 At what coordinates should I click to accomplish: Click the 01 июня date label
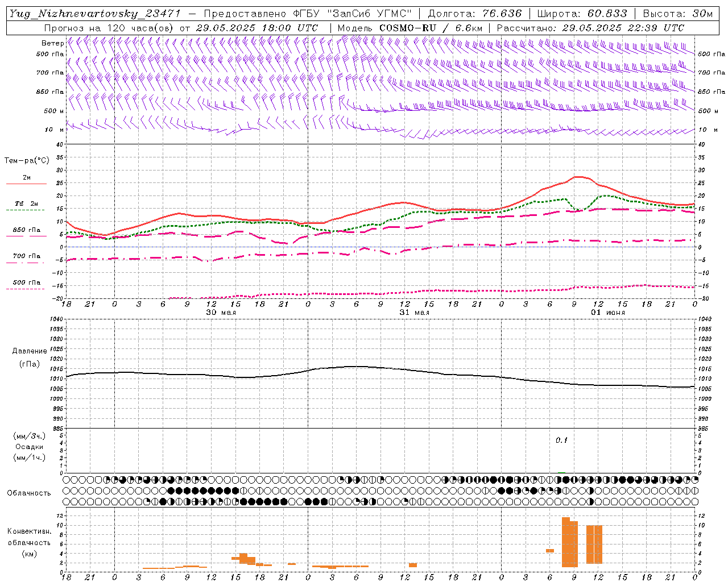click(607, 312)
